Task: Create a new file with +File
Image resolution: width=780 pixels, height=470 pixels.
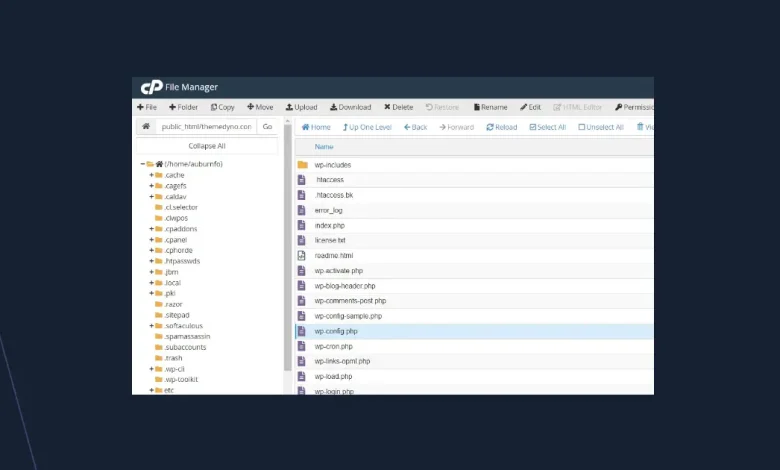Action: point(147,107)
